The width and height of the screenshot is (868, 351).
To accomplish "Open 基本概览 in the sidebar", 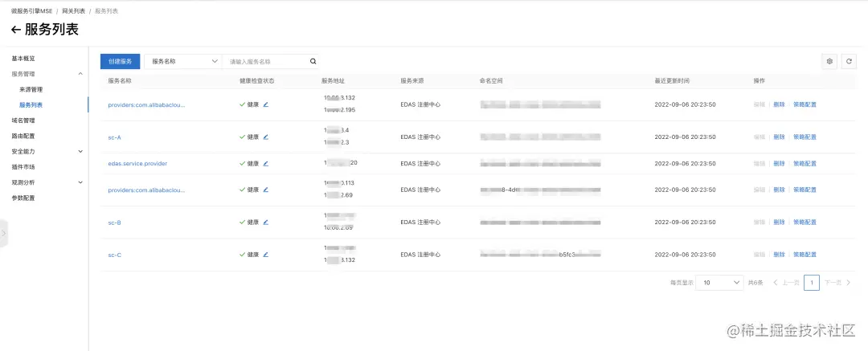I will click(23, 58).
